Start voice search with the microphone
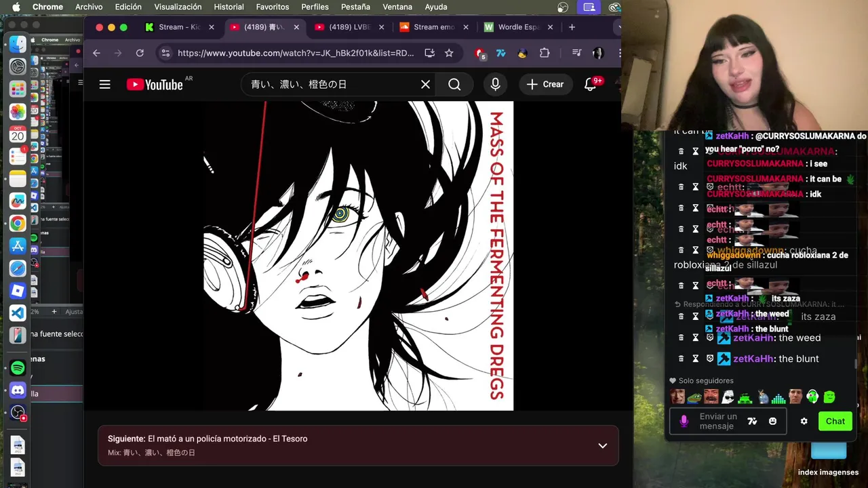Screen dimensions: 868x488 pyautogui.click(x=496, y=85)
